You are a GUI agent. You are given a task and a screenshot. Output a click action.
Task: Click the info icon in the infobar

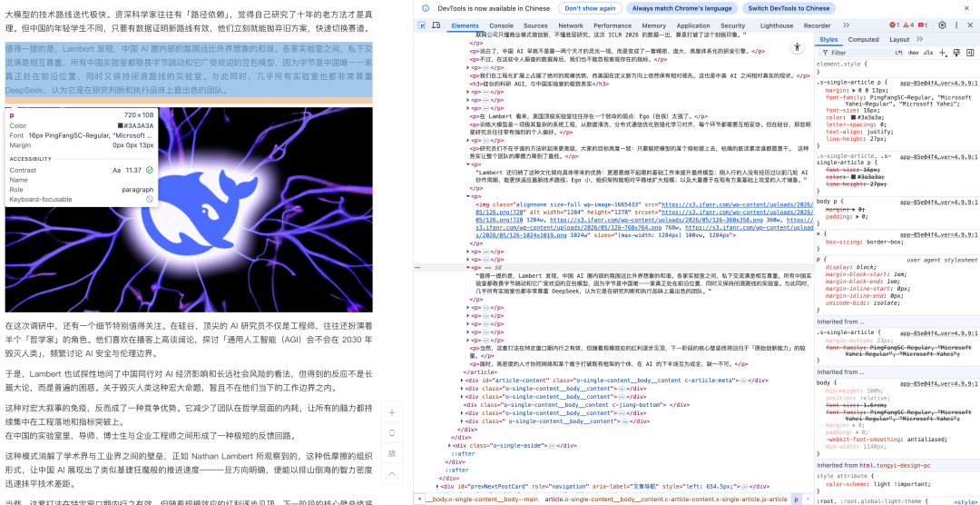click(426, 8)
